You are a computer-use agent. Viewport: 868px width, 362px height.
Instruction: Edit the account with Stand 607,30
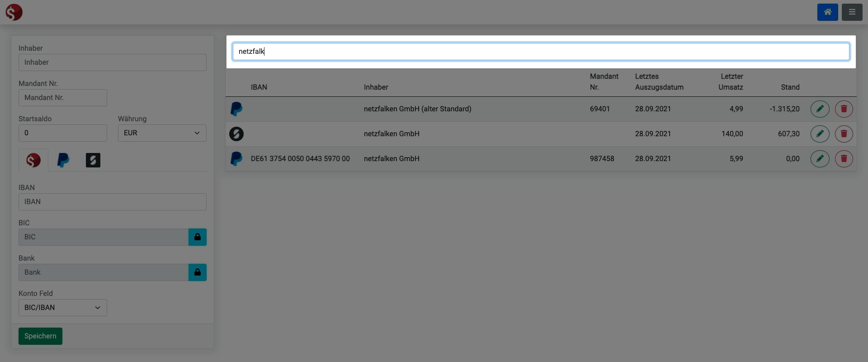(820, 134)
